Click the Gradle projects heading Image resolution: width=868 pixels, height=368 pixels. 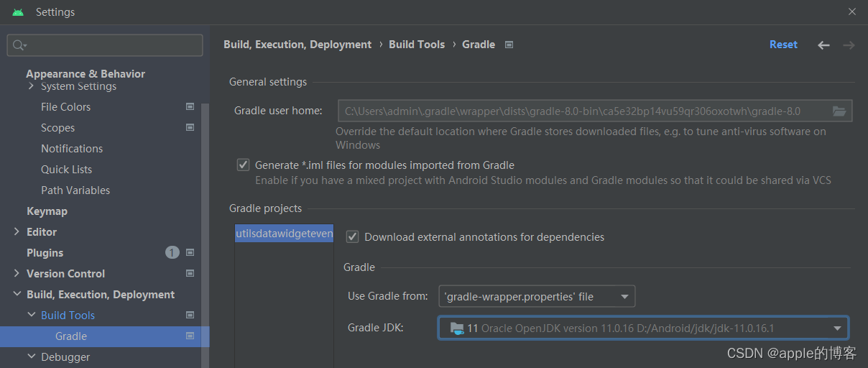(265, 208)
